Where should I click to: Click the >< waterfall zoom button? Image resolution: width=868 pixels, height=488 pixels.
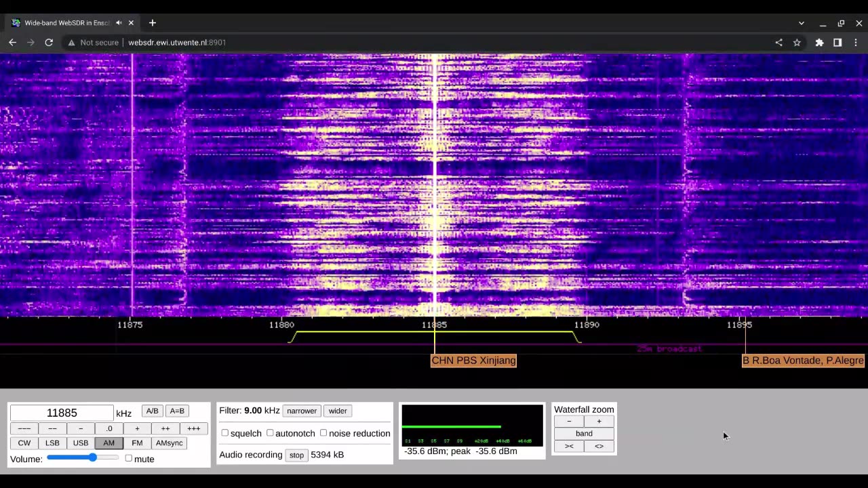569,446
